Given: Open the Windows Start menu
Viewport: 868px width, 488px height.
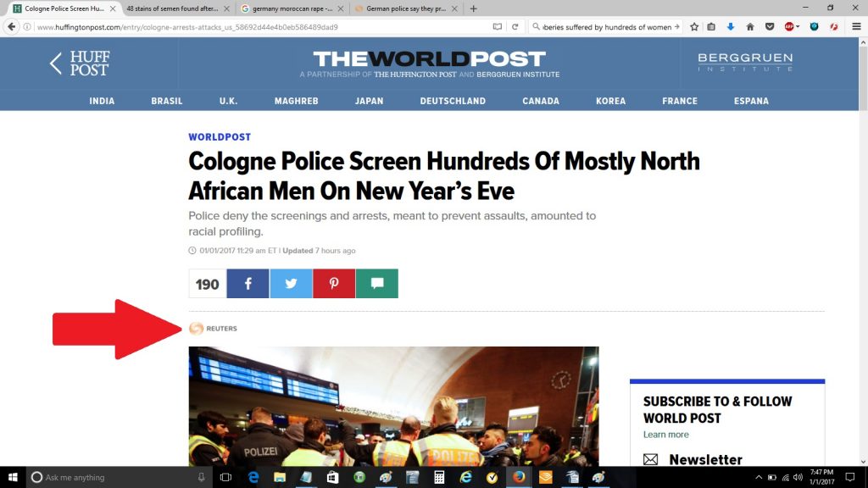Looking at the screenshot, I should point(13,477).
